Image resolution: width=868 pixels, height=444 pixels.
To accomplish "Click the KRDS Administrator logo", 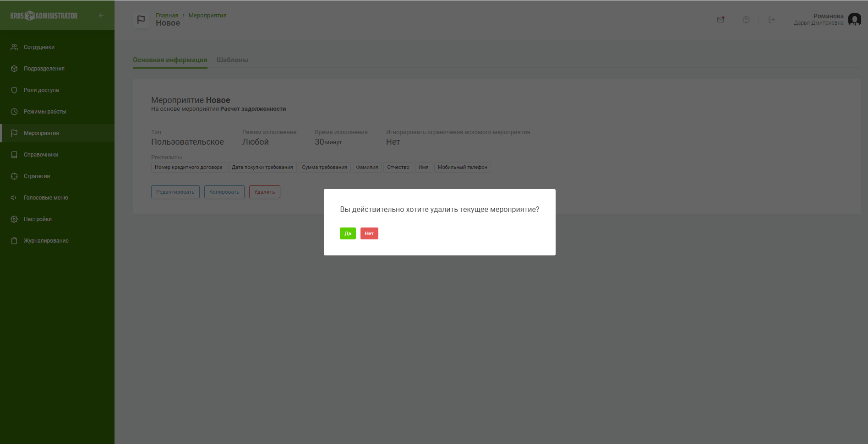I will (x=44, y=16).
